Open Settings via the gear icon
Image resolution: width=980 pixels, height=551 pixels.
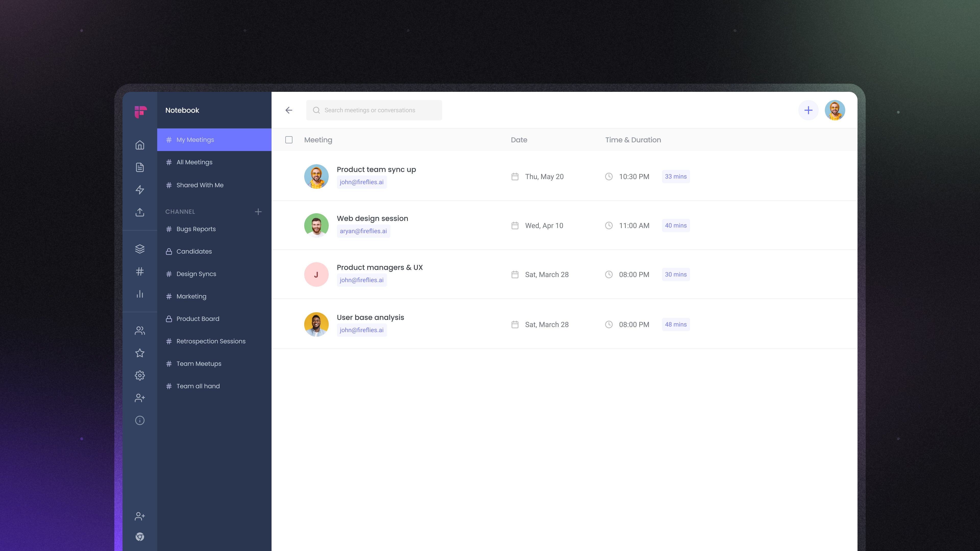pyautogui.click(x=140, y=375)
